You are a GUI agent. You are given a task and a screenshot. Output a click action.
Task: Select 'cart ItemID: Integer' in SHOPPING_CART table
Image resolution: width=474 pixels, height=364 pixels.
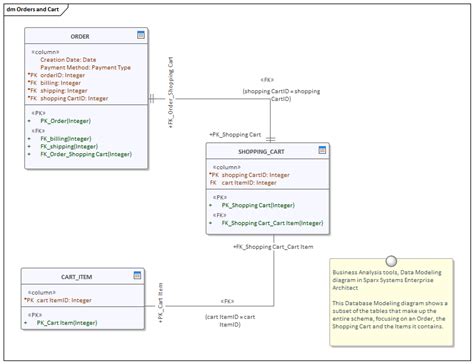[x=249, y=183]
